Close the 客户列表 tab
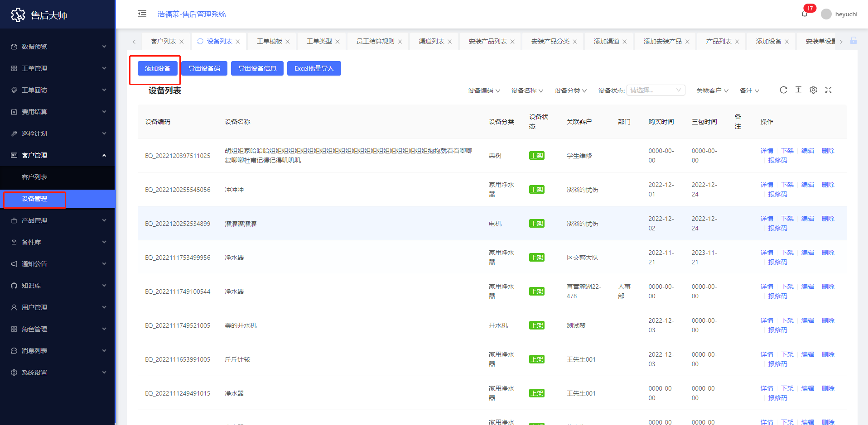The height and width of the screenshot is (425, 868). 182,42
